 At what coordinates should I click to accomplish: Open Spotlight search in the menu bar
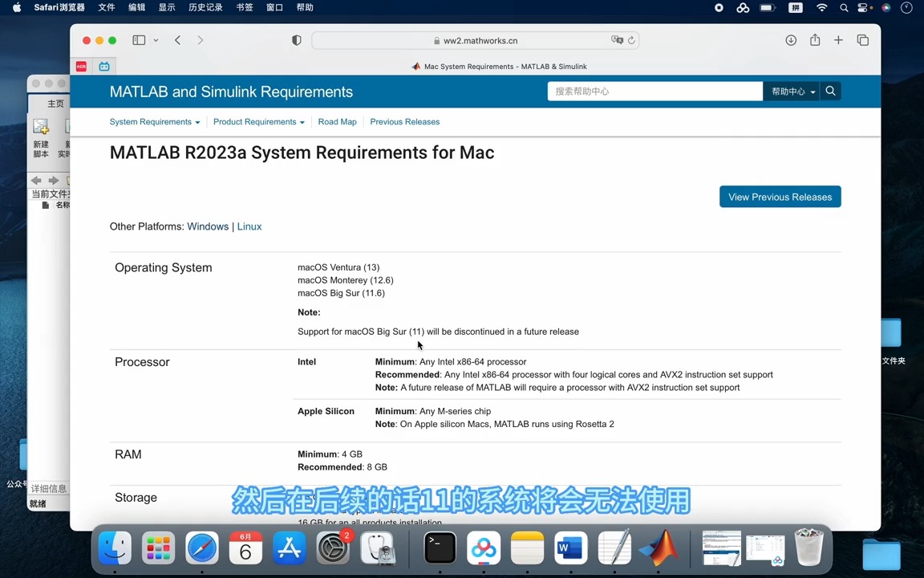[x=844, y=8]
